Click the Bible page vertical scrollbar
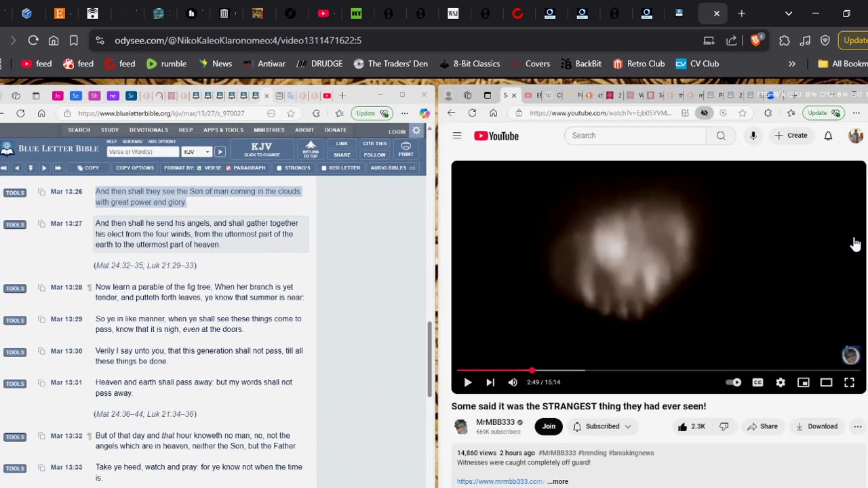 (x=429, y=359)
